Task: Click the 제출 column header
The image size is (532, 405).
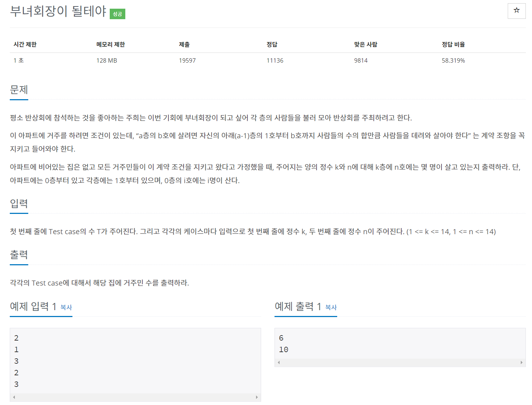Action: coord(184,44)
